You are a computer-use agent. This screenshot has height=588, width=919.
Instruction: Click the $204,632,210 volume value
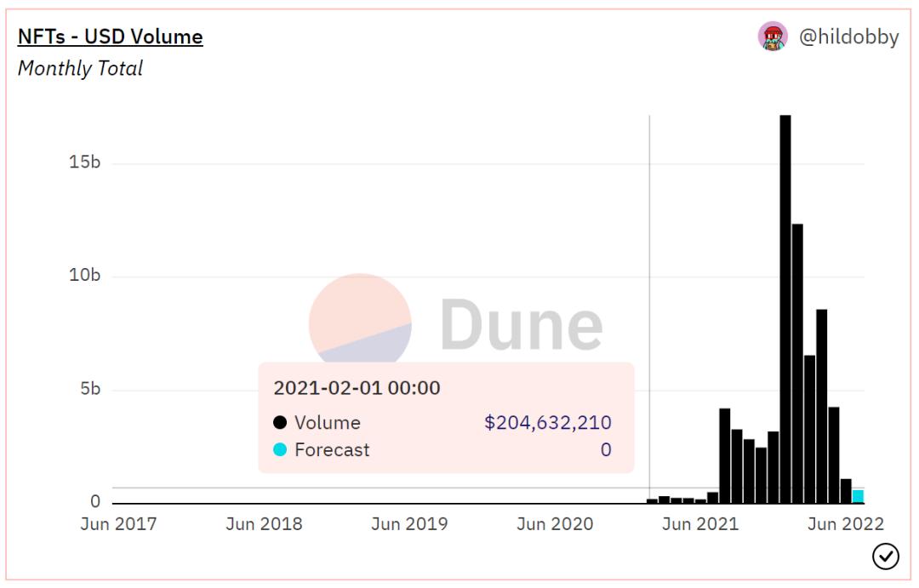tap(548, 423)
